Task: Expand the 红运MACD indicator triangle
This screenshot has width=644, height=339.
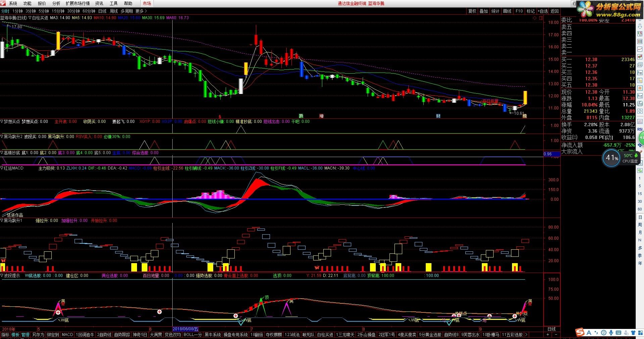Action: pos(2,168)
